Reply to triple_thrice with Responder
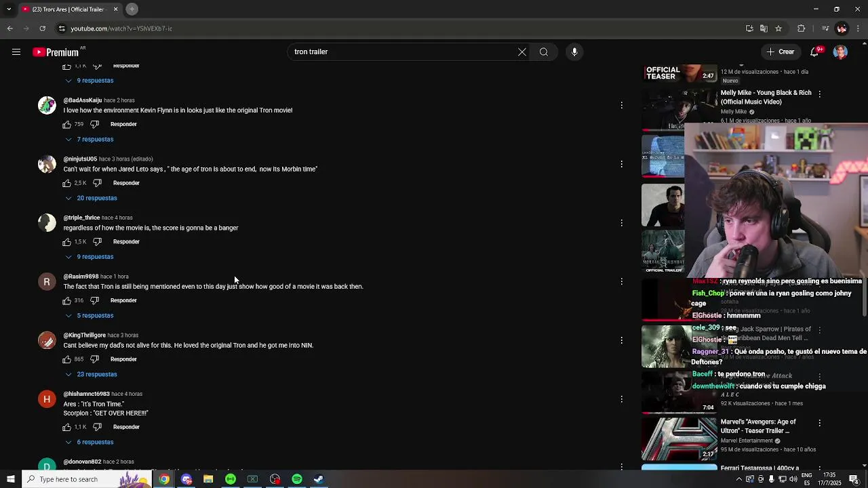868x488 pixels. coord(126,242)
